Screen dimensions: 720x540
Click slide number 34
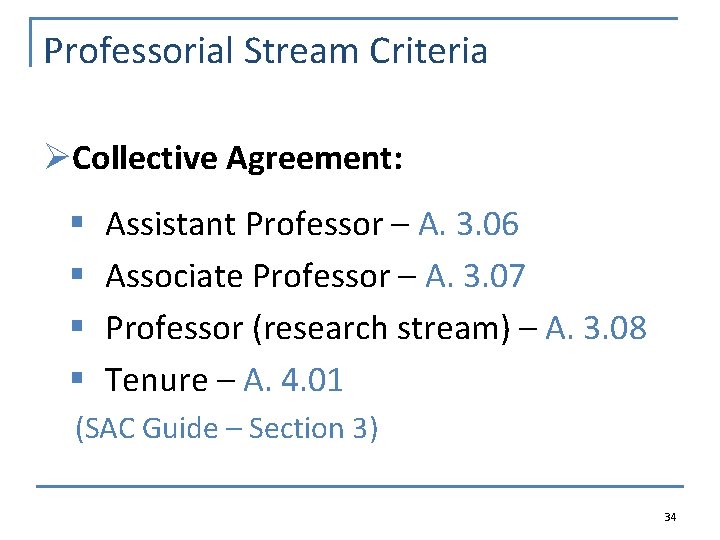point(670,517)
